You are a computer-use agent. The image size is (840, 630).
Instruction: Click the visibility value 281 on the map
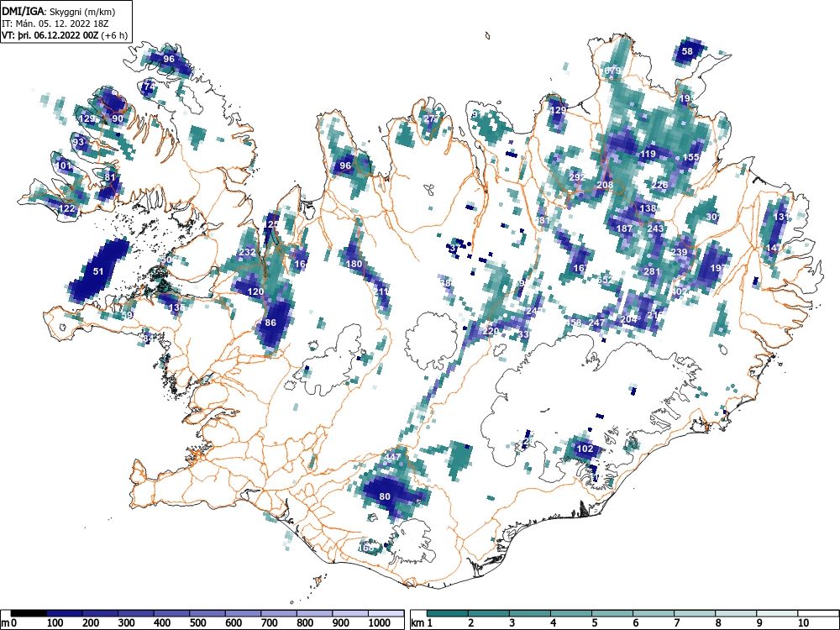click(652, 271)
